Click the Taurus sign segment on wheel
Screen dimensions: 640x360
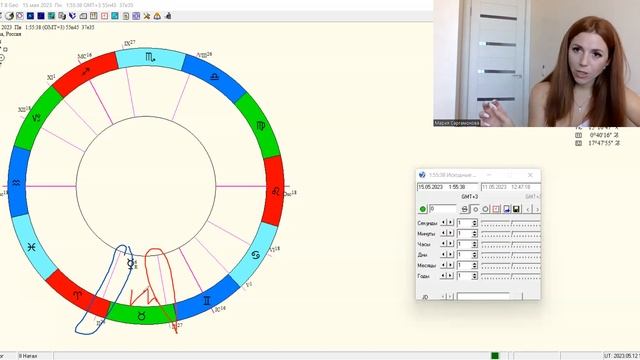[x=142, y=316]
